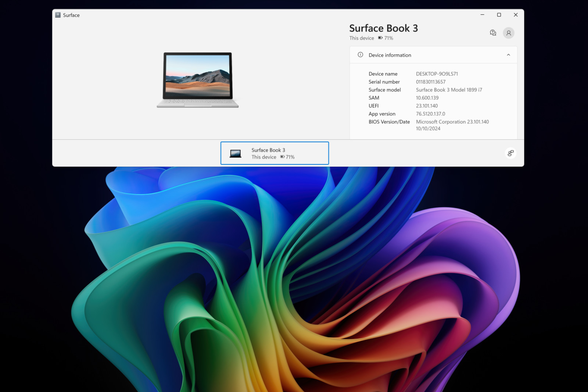Click the serial number value 011830113657
Image resolution: width=588 pixels, height=392 pixels.
pyautogui.click(x=431, y=82)
